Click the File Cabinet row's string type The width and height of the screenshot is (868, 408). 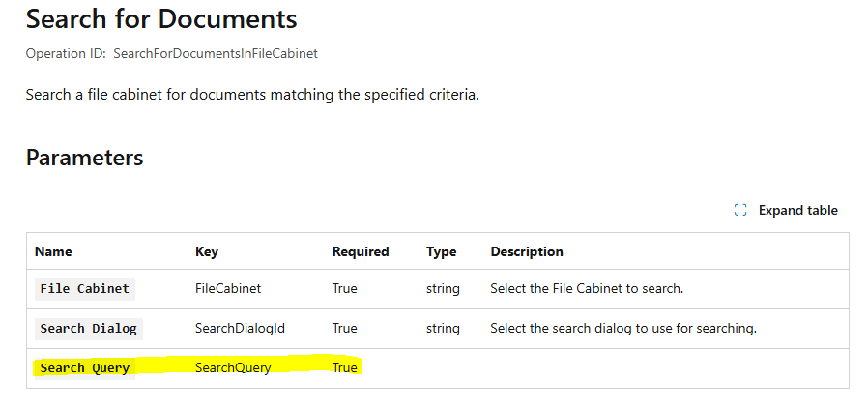[443, 288]
